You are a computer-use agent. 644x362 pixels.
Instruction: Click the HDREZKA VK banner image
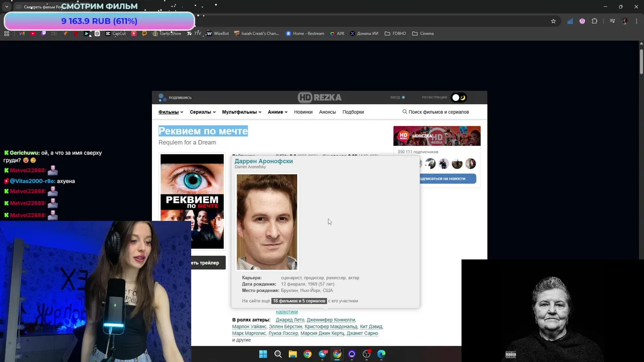437,136
